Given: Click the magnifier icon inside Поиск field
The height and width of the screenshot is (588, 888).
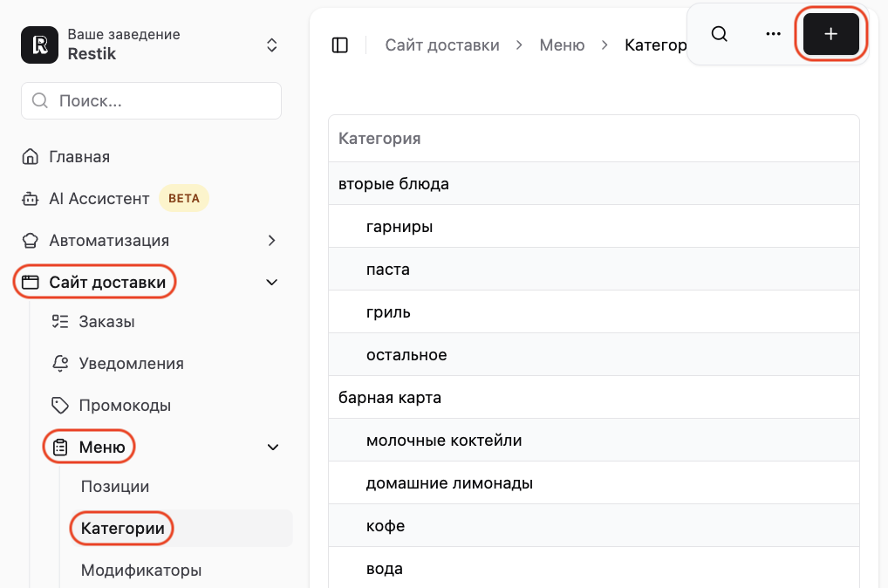Looking at the screenshot, I should [x=39, y=101].
